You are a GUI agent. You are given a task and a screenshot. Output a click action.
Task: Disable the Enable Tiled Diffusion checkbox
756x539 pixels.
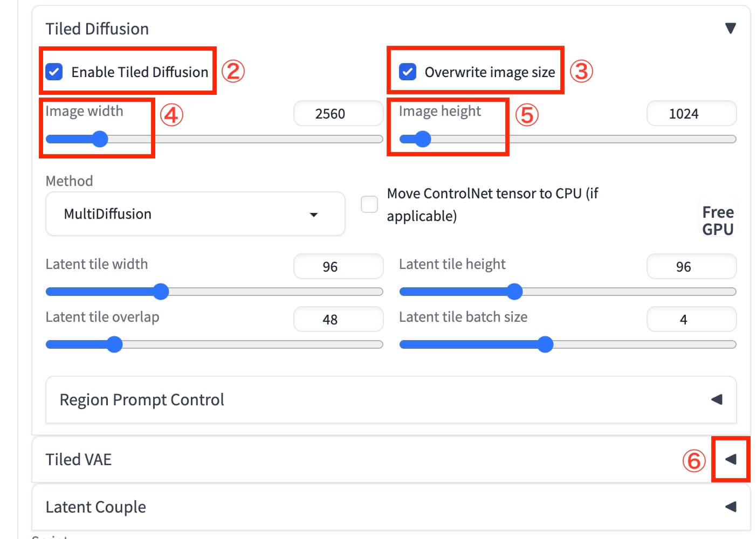pos(54,72)
